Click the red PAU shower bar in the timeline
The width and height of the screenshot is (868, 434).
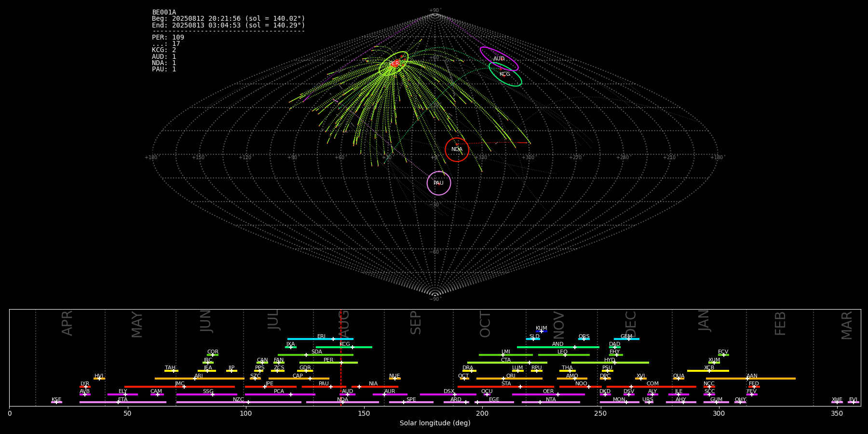[x=324, y=386]
